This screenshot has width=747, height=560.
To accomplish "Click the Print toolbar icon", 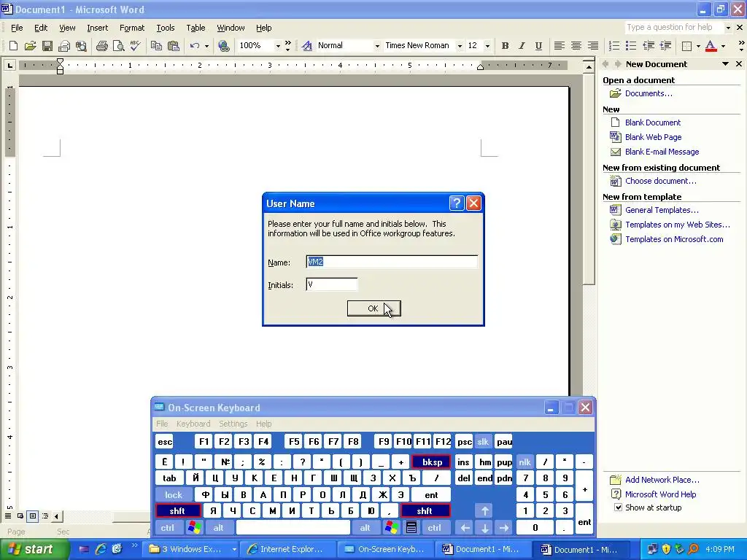I will click(101, 46).
